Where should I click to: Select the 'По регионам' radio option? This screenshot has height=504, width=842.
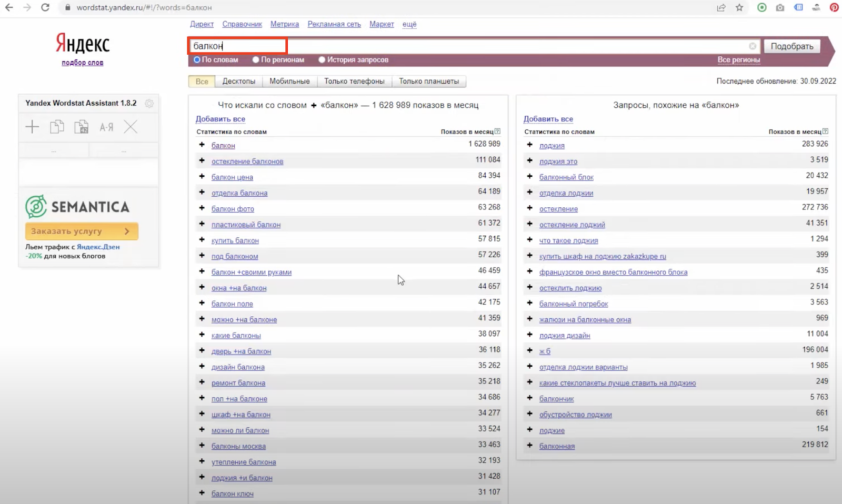tap(256, 60)
